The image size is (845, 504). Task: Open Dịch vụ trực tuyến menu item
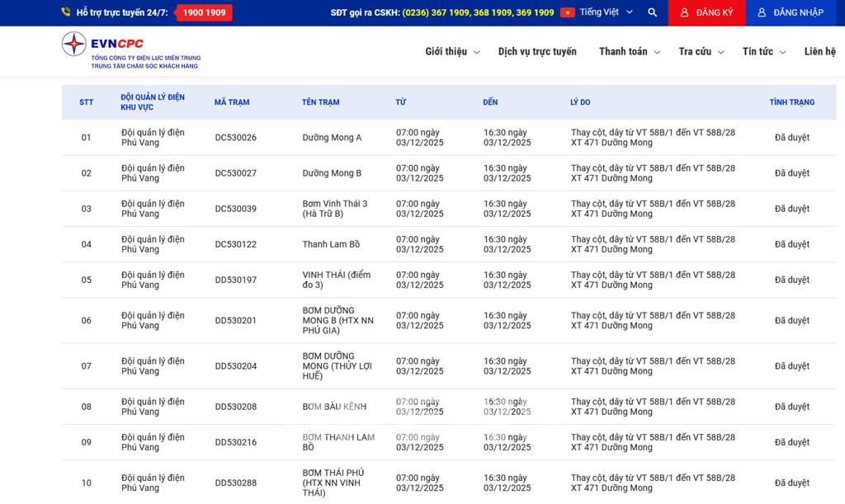[537, 51]
